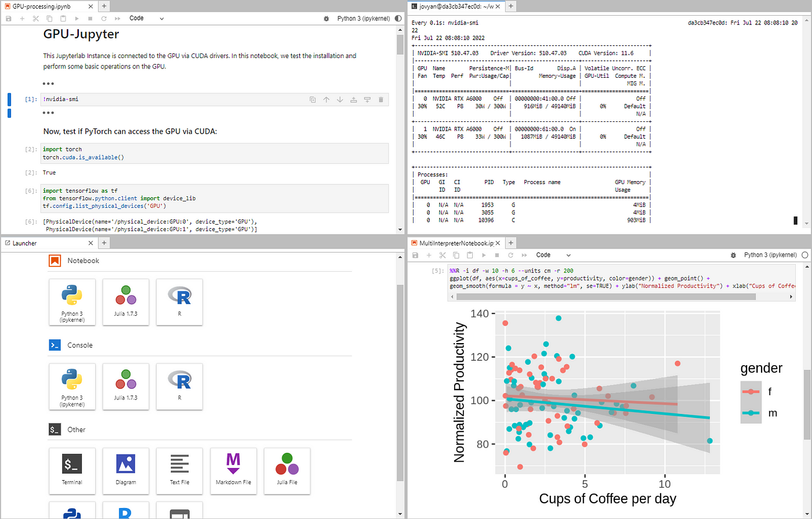Paste cell in GPU-processing notebook toolbar
This screenshot has height=519, width=812.
(63, 19)
